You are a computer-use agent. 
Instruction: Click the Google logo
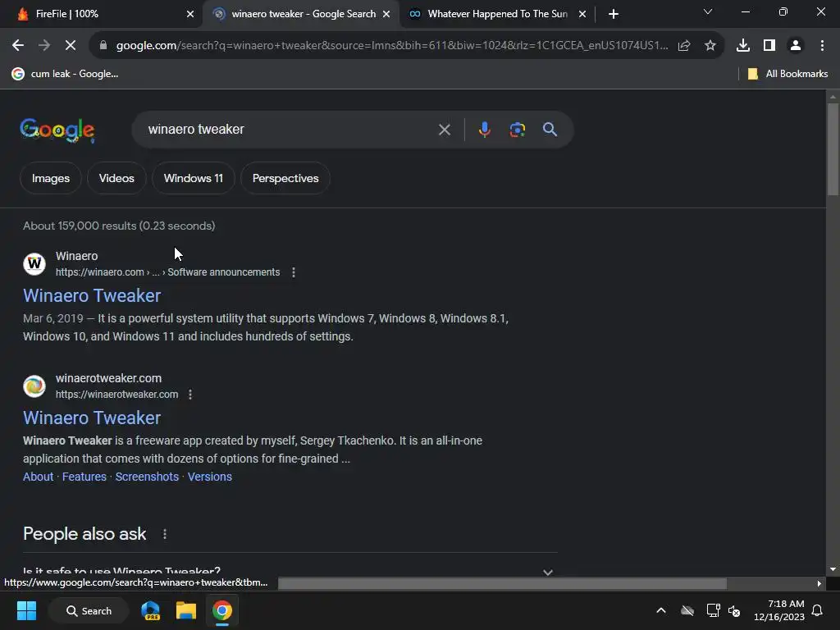point(57,130)
